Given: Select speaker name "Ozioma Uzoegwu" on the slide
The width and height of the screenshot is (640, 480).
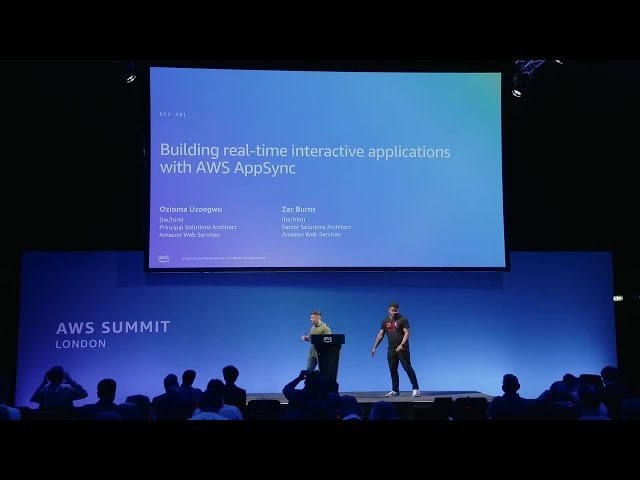Looking at the screenshot, I should coord(191,209).
